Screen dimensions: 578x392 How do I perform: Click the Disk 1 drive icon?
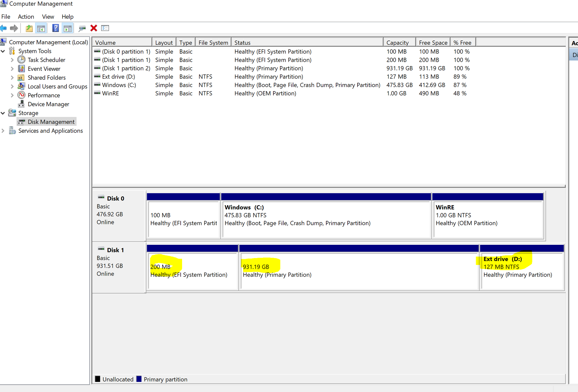pos(101,249)
